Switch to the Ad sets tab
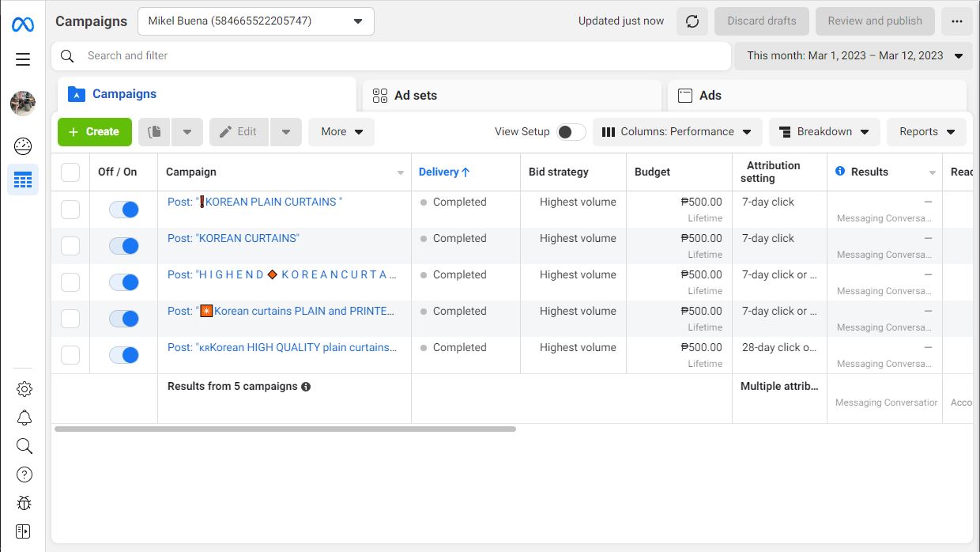The image size is (980, 552). 511,96
